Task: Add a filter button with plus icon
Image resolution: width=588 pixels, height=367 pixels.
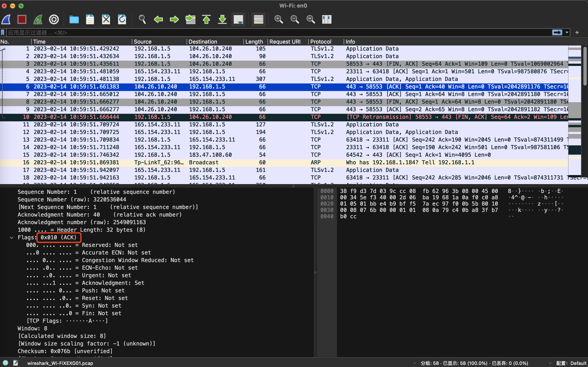Action: tap(577, 32)
